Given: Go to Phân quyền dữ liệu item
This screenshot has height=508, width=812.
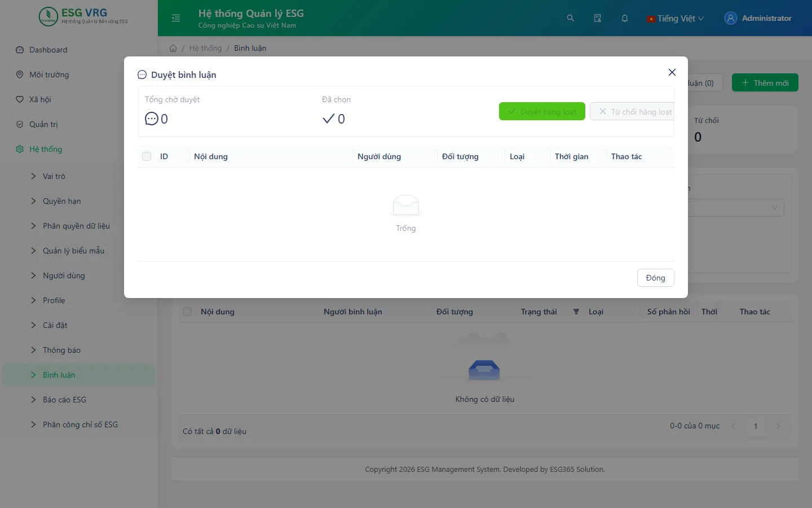Looking at the screenshot, I should tap(79, 226).
